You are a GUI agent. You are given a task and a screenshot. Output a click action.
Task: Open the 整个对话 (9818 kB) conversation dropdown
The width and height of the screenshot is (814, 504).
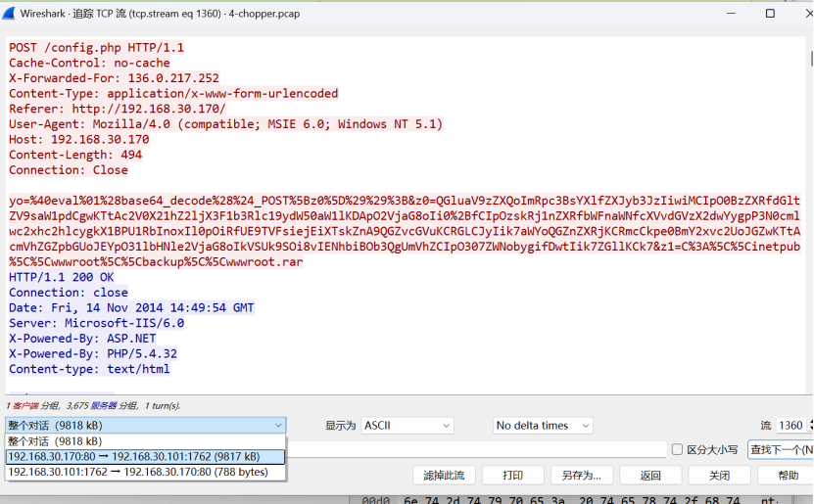(145, 426)
